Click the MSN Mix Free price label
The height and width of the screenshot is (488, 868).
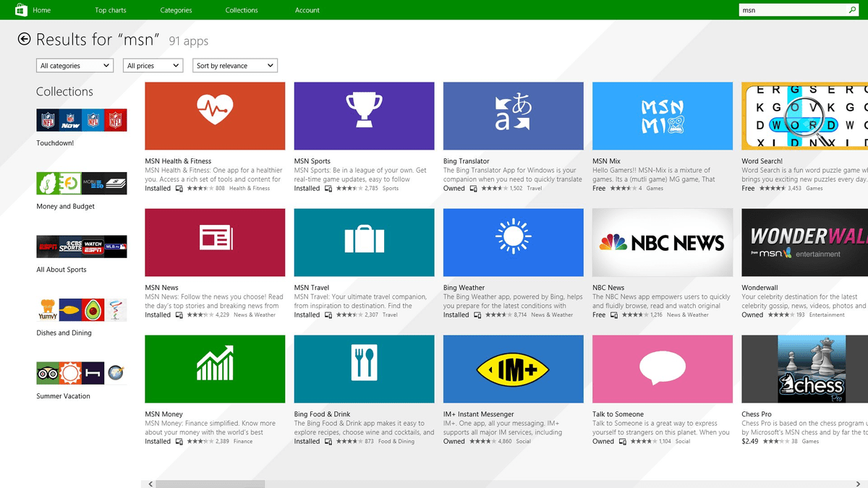click(599, 188)
